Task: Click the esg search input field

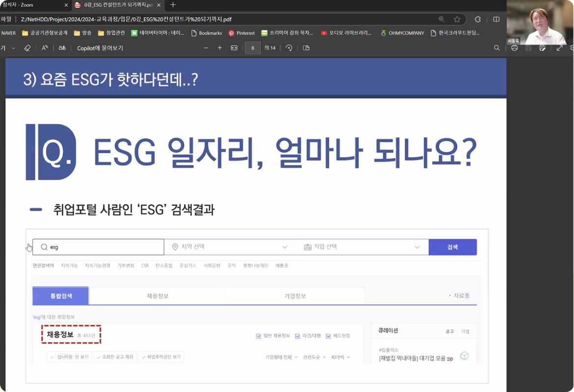Action: click(98, 247)
